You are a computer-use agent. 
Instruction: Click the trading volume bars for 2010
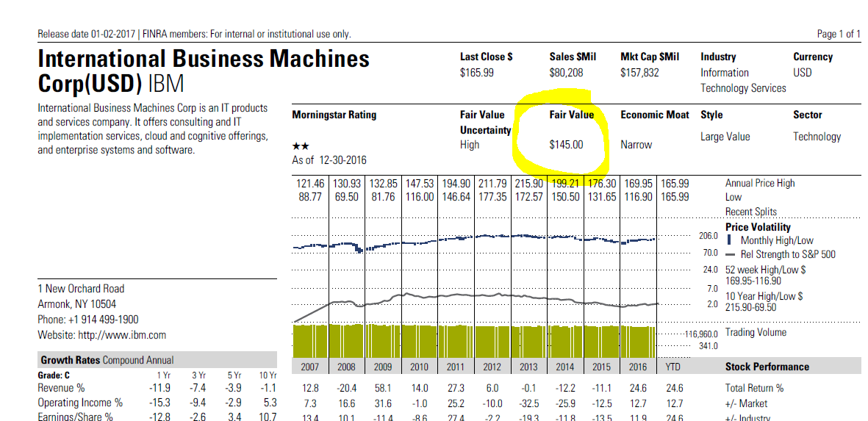pos(420,342)
